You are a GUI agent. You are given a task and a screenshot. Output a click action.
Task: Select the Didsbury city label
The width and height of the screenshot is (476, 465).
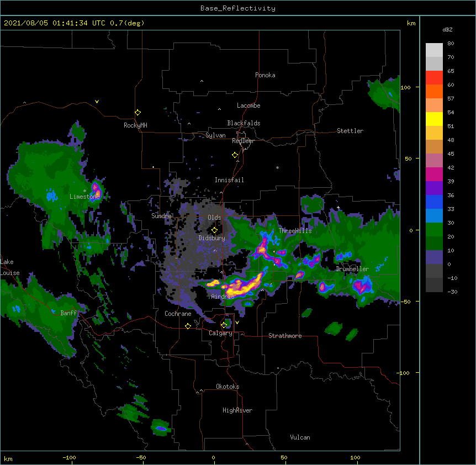(x=212, y=238)
